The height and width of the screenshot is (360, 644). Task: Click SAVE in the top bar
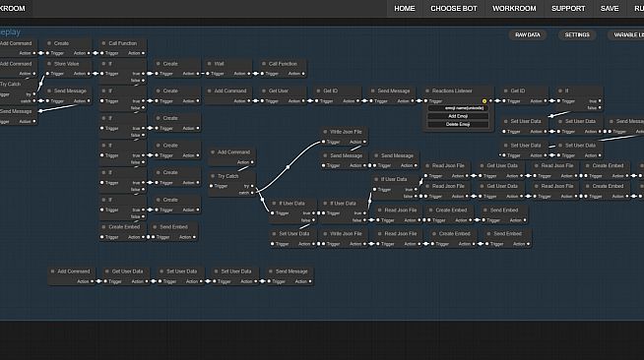click(610, 8)
